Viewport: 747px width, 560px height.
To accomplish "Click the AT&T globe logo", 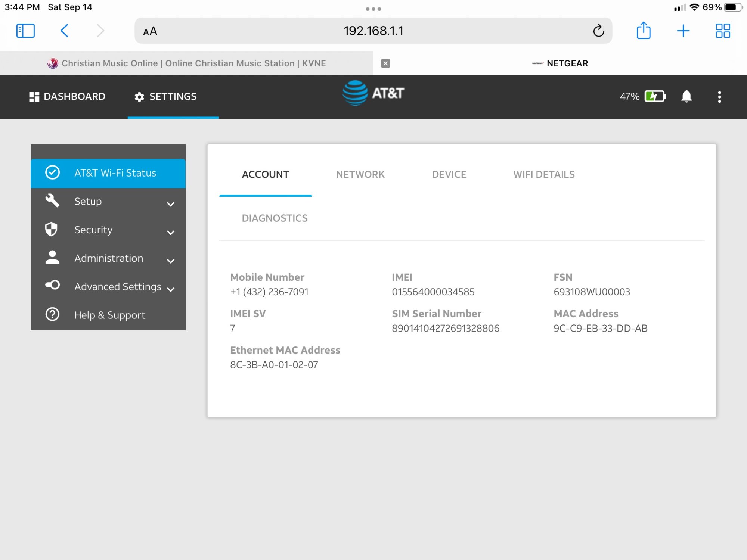I will (355, 93).
